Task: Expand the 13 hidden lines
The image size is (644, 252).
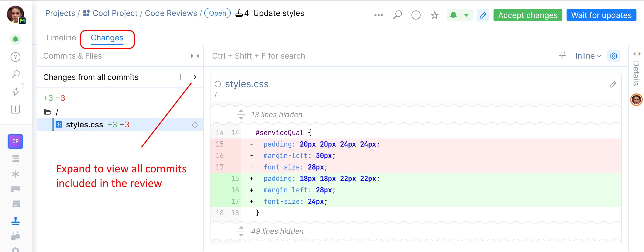Action: [241, 115]
